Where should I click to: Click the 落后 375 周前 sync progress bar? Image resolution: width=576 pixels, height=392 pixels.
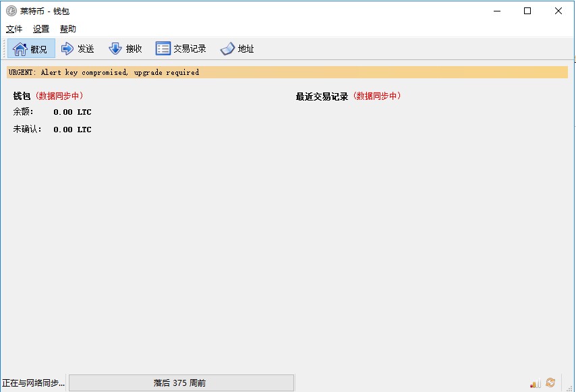click(181, 383)
